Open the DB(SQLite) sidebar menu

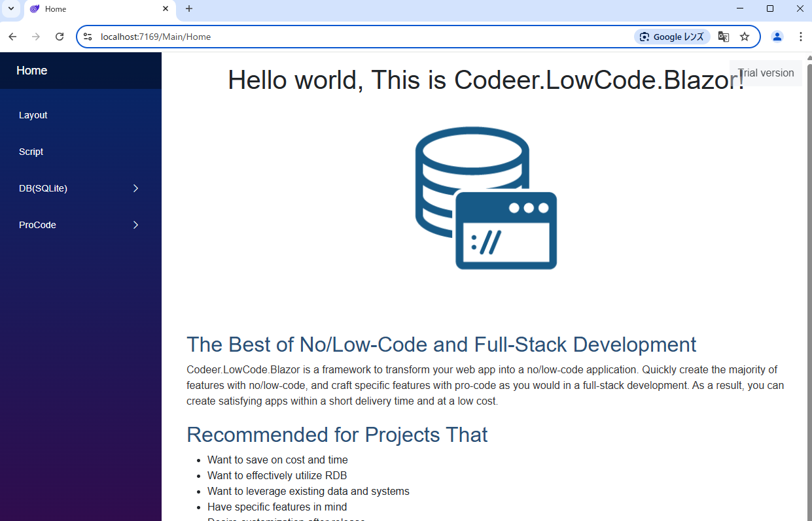tap(80, 188)
